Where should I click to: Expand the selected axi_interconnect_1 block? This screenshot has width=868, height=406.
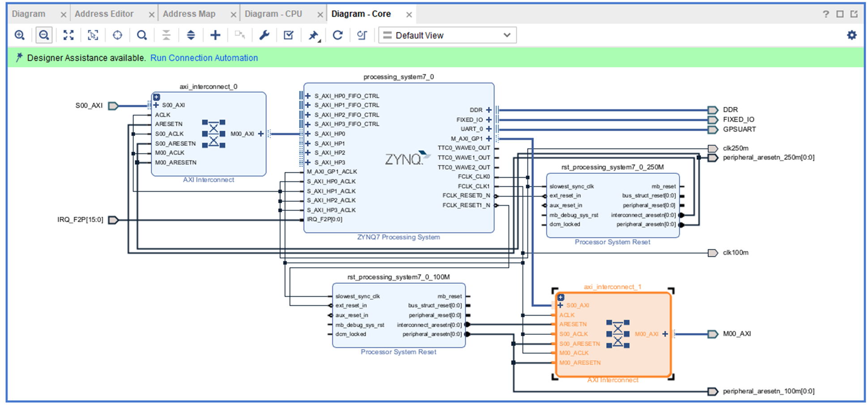click(561, 297)
